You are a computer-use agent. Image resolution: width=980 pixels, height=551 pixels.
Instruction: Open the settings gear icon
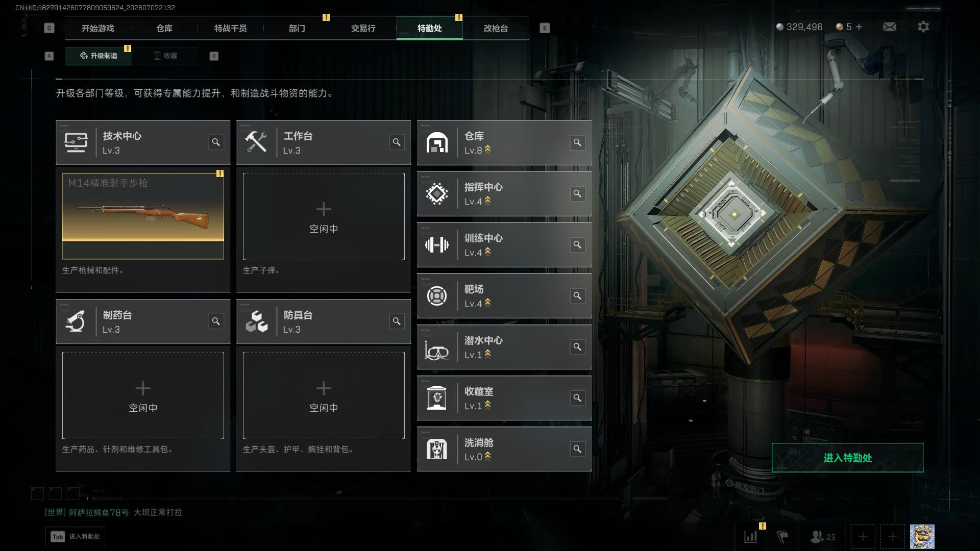click(923, 27)
